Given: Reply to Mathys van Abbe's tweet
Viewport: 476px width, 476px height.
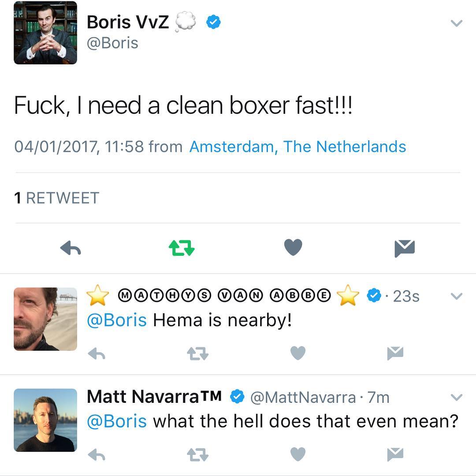Looking at the screenshot, I should tap(96, 353).
